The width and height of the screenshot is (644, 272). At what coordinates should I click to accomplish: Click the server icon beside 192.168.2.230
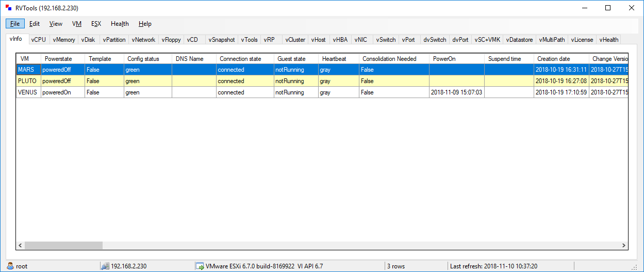click(x=105, y=266)
